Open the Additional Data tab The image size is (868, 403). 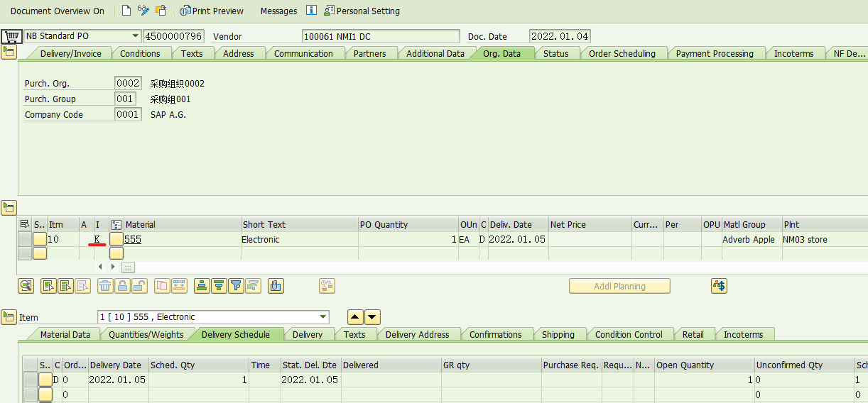pos(435,53)
